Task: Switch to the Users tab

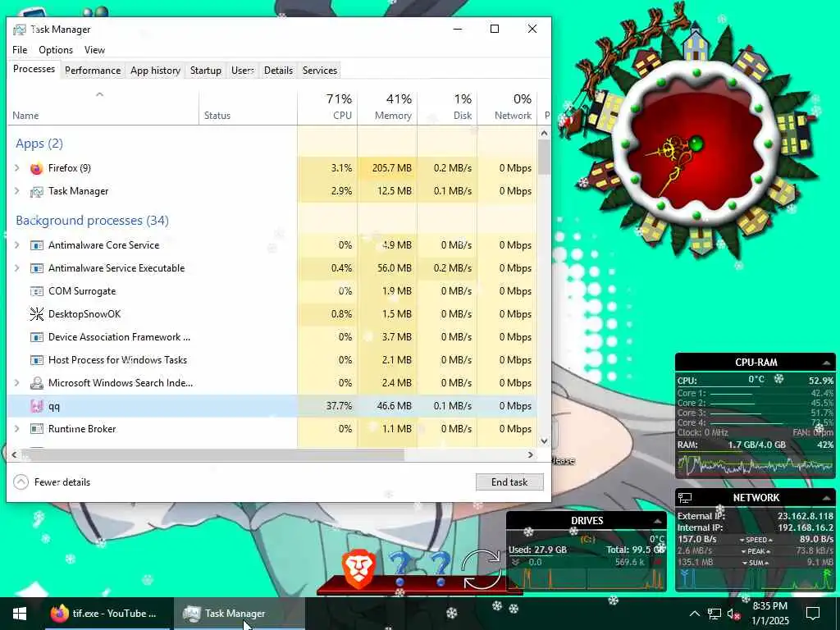Action: pos(243,71)
